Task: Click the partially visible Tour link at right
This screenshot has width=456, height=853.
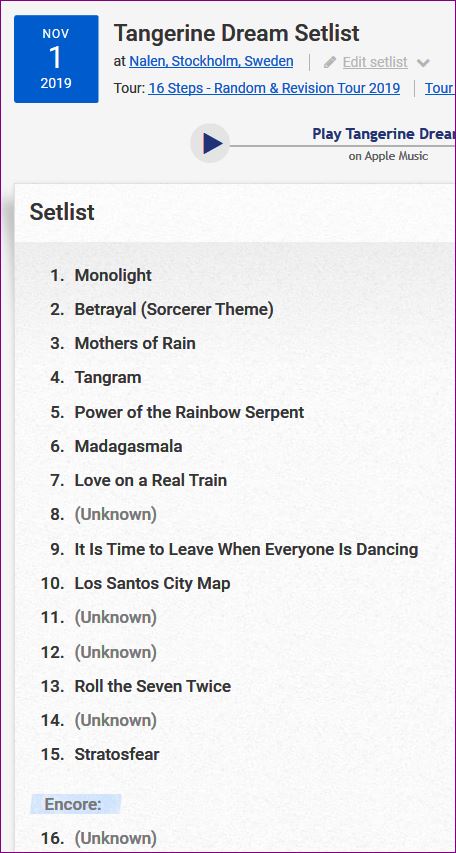Action: click(x=440, y=88)
